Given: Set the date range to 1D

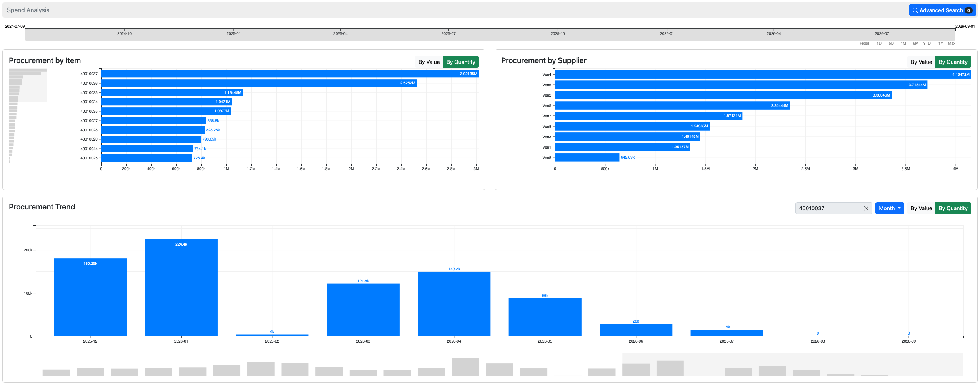Looking at the screenshot, I should 879,44.
